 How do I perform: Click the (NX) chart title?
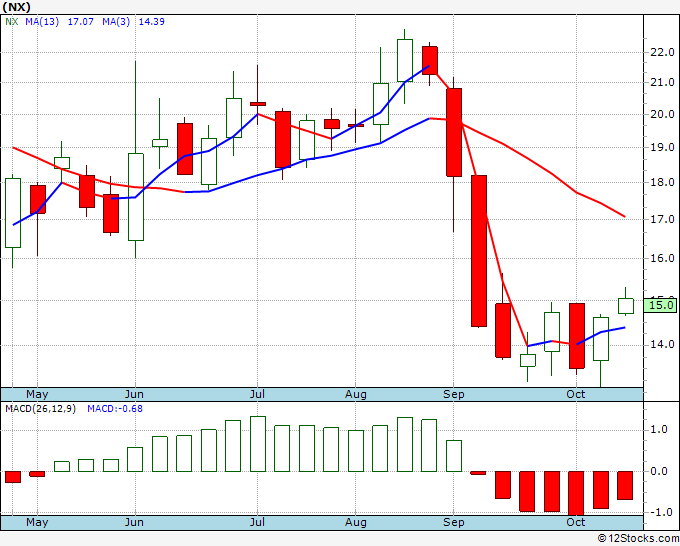pos(16,7)
